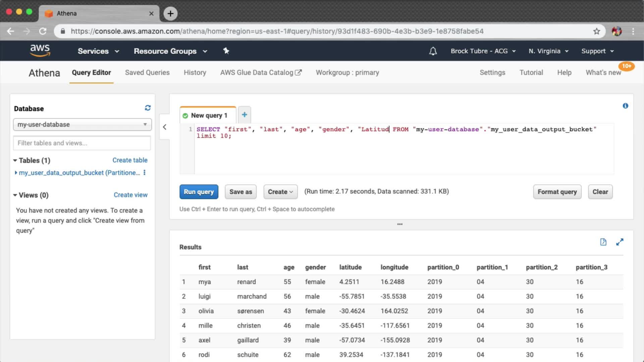
Task: Bookmark the page with the star icon
Action: (596, 31)
